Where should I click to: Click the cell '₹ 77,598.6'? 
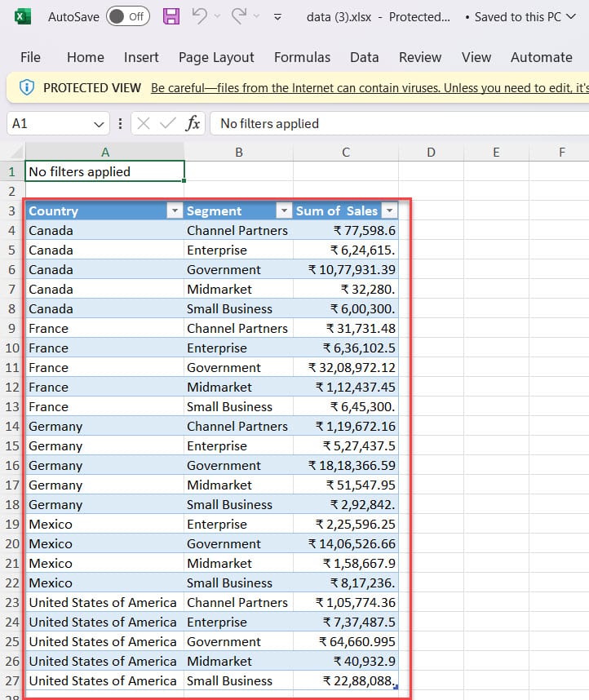[x=346, y=230]
